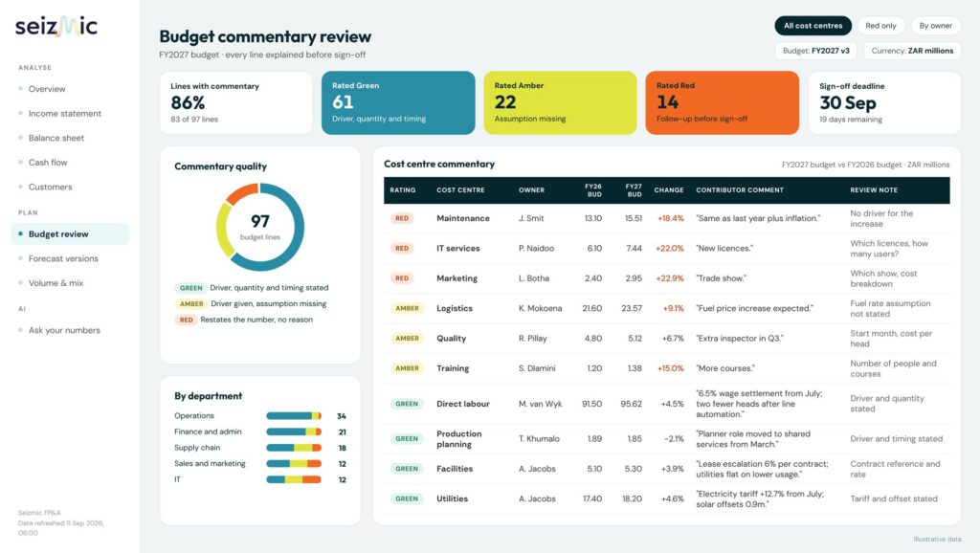Click Supply chain department bar

click(294, 448)
